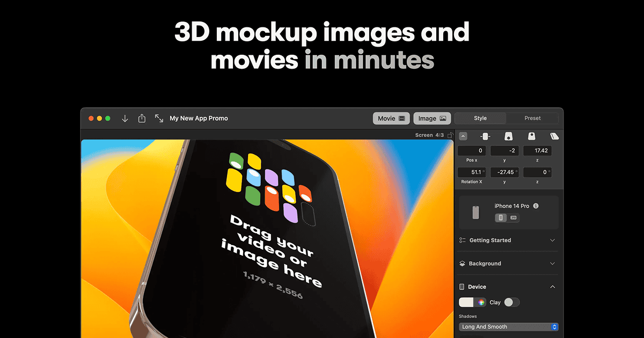This screenshot has height=338, width=644.
Task: Click the Rotation X input field
Action: tap(472, 172)
